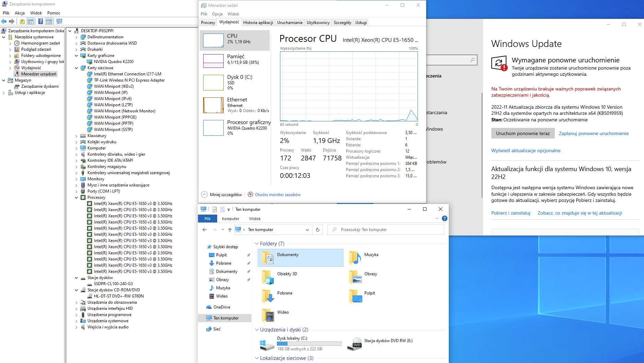Click the blue Help question mark toolbar icon

click(40, 21)
